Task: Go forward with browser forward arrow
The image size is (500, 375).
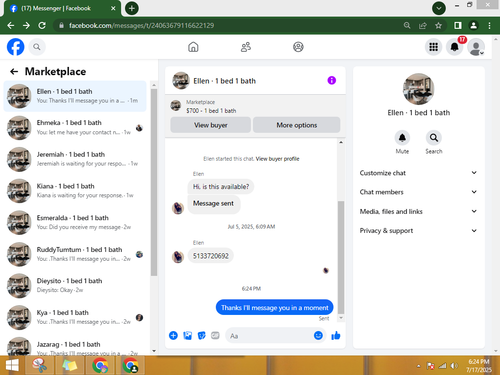Action: (26, 25)
